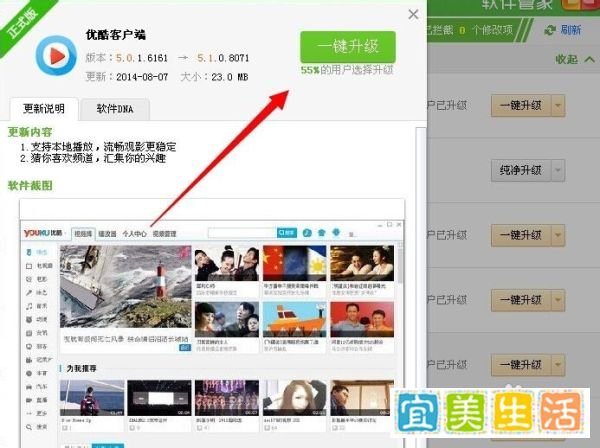
Task: Click the line 支持本地播放，流畅观影更稳定
Action: pos(103,147)
